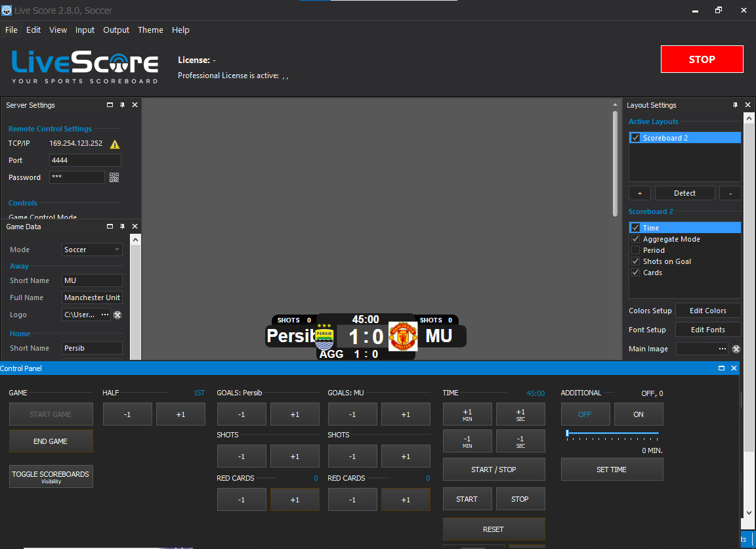Open Edit Colors
This screenshot has width=756, height=549.
pos(708,311)
